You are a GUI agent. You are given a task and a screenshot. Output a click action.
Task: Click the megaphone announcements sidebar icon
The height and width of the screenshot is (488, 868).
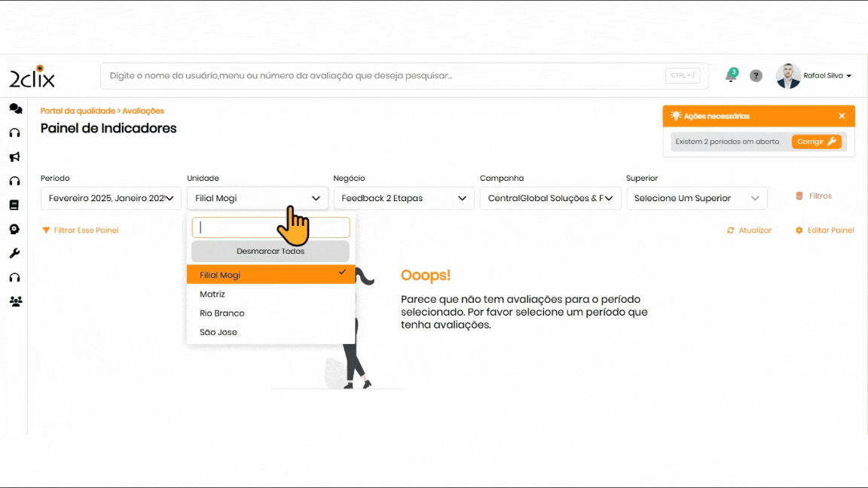pyautogui.click(x=14, y=157)
